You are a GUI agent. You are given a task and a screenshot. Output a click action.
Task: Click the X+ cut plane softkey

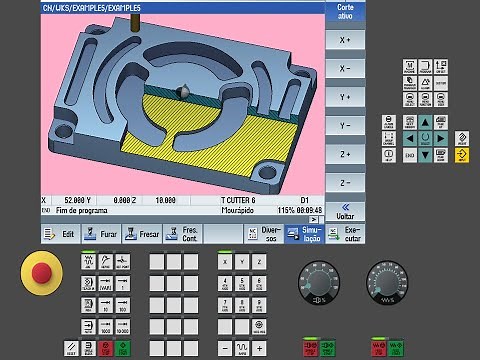click(x=345, y=40)
